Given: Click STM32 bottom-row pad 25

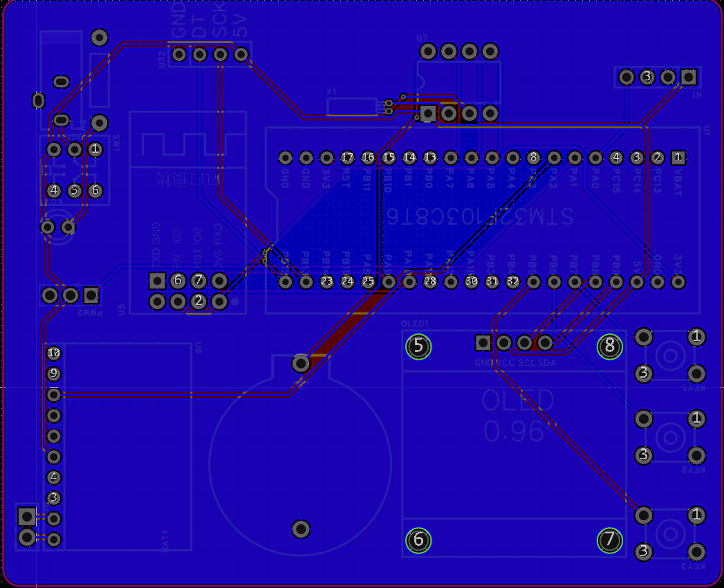Looking at the screenshot, I should click(x=368, y=282).
